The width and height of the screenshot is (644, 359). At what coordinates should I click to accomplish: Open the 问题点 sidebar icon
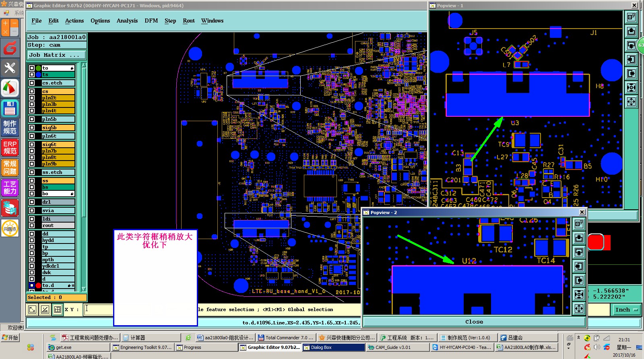10,228
